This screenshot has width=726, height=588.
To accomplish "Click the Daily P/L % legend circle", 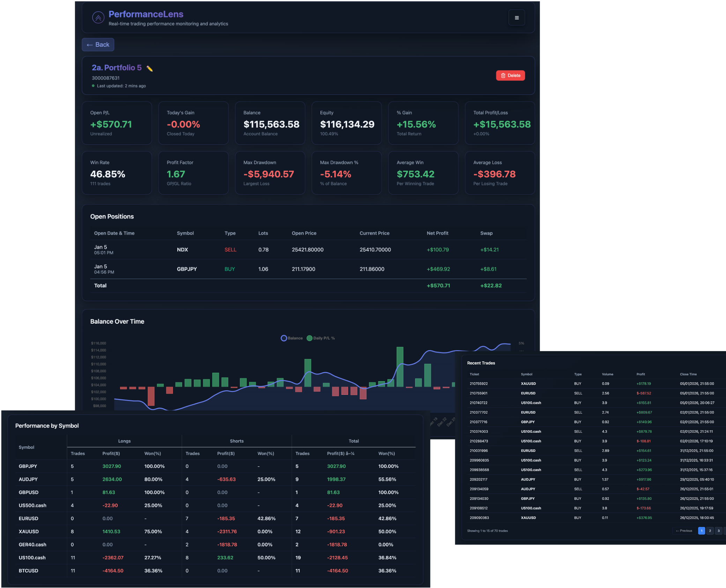I will pyautogui.click(x=309, y=338).
